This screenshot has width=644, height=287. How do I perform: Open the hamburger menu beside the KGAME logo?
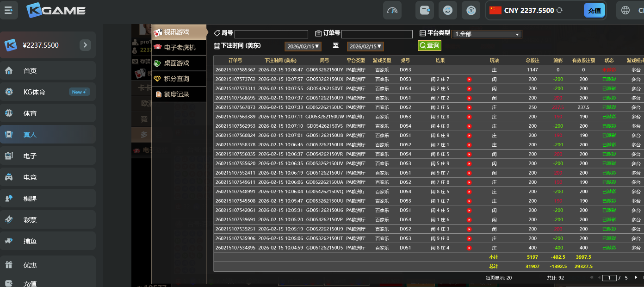pos(9,10)
